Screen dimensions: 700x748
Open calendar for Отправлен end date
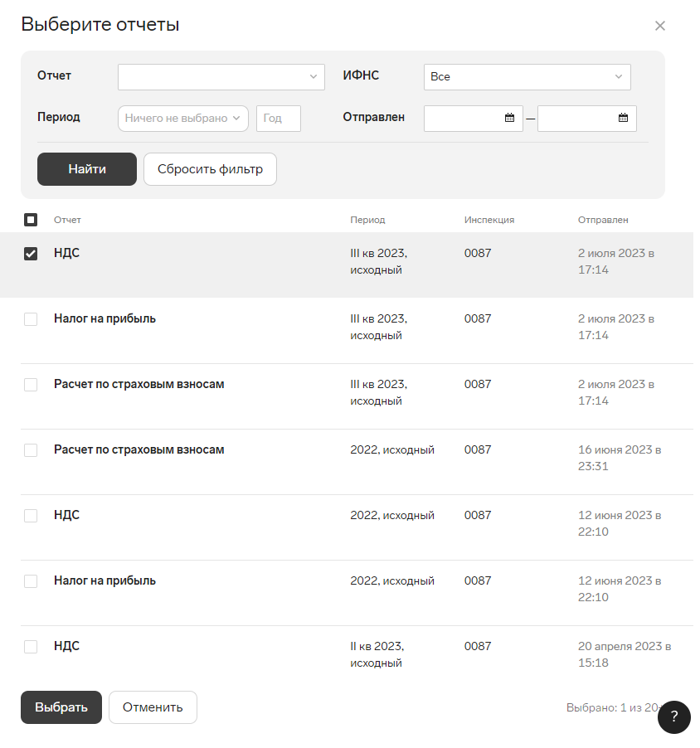pyautogui.click(x=623, y=118)
